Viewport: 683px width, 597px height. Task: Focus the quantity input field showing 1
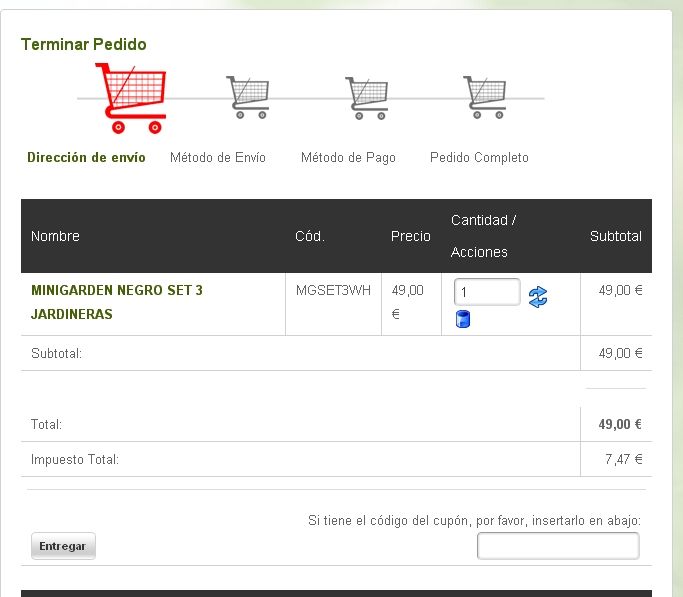coord(487,292)
